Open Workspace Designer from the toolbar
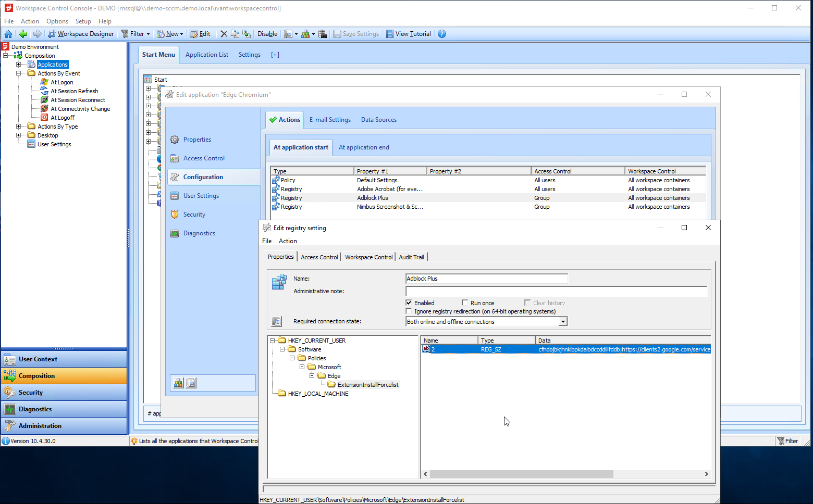Viewport: 813px width, 504px height. (x=81, y=34)
